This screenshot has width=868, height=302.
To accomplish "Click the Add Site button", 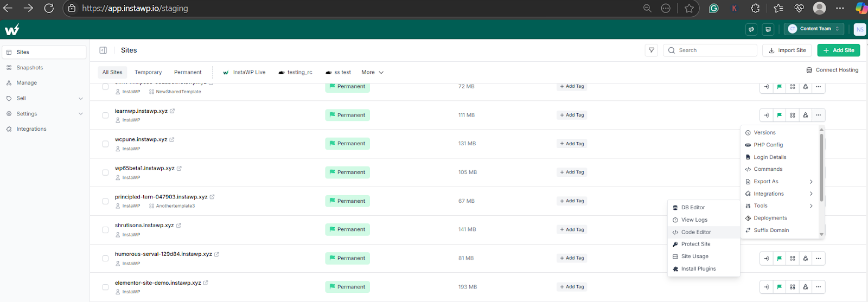I will click(x=838, y=50).
